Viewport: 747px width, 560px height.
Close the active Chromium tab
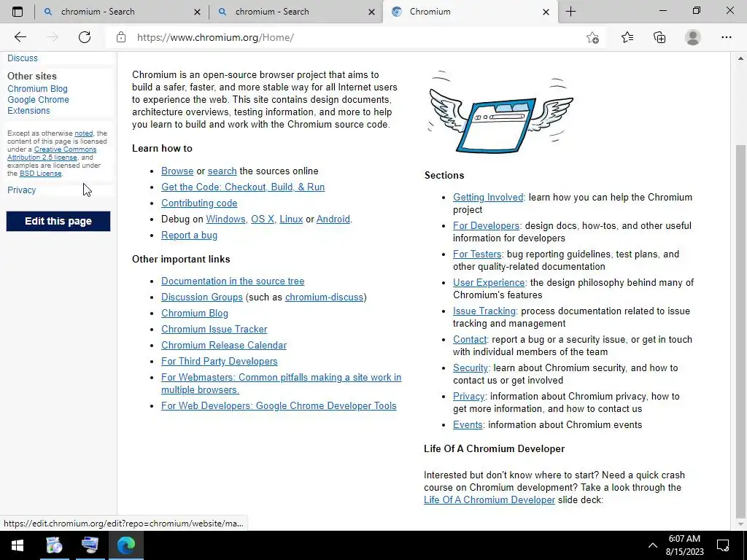pos(546,12)
